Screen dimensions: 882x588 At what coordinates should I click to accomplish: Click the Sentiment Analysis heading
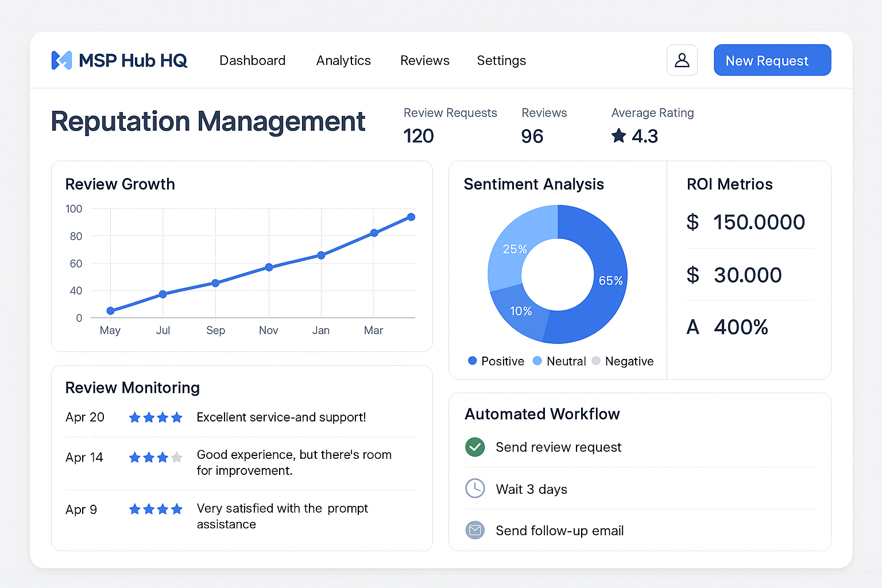coord(534,184)
